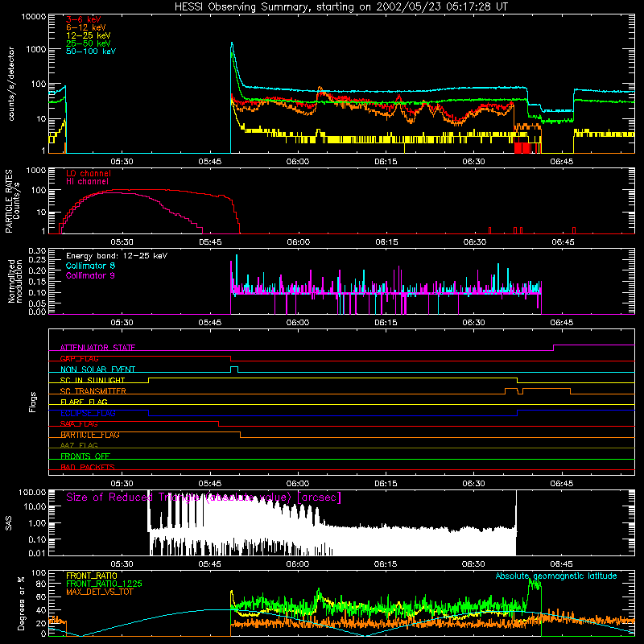Click the "Flags" vertical axis title
The image size is (644, 644).
pos(33,402)
